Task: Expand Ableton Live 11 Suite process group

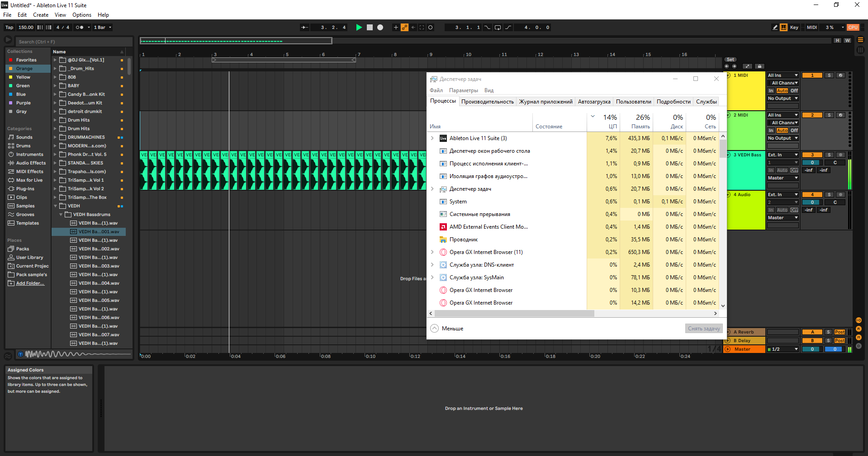Action: pyautogui.click(x=432, y=138)
